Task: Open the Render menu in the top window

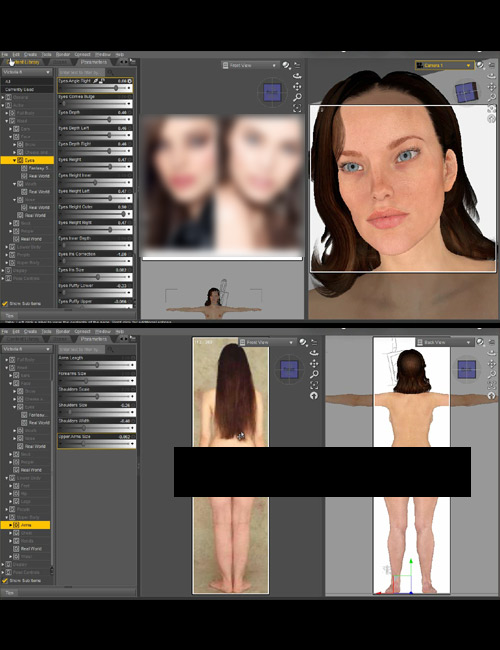Action: [x=63, y=54]
